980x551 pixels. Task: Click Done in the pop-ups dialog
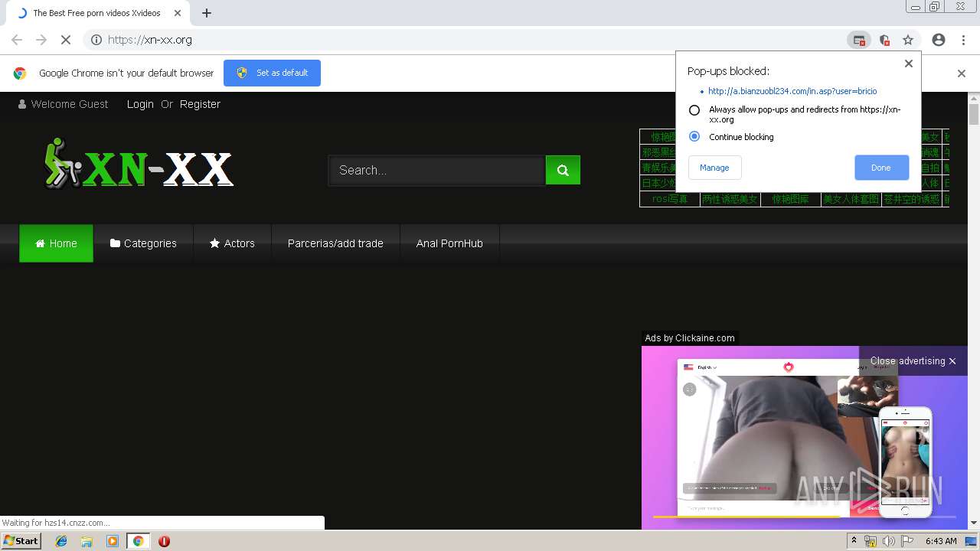pos(881,168)
